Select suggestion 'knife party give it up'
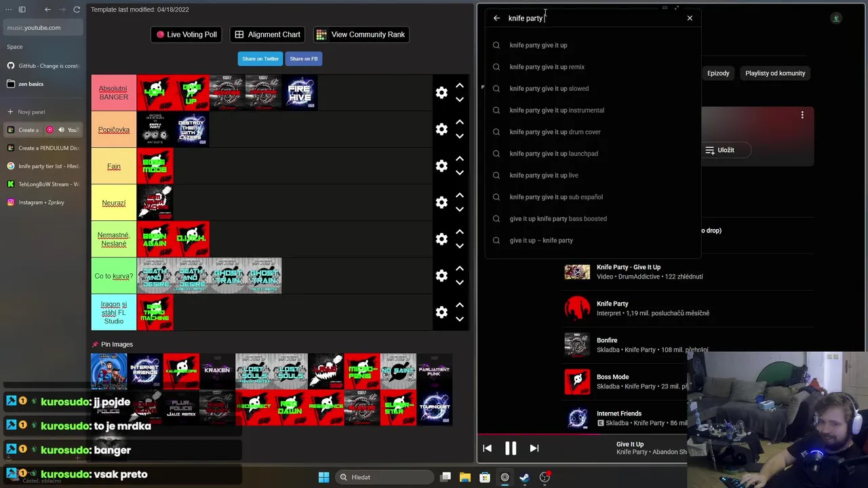 point(593,45)
